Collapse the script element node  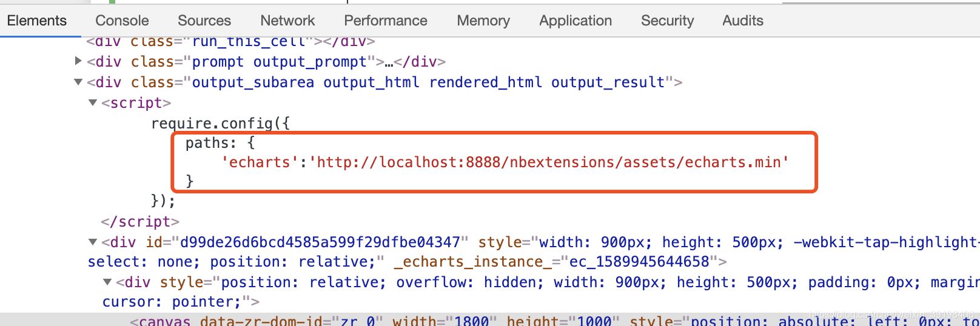(93, 102)
